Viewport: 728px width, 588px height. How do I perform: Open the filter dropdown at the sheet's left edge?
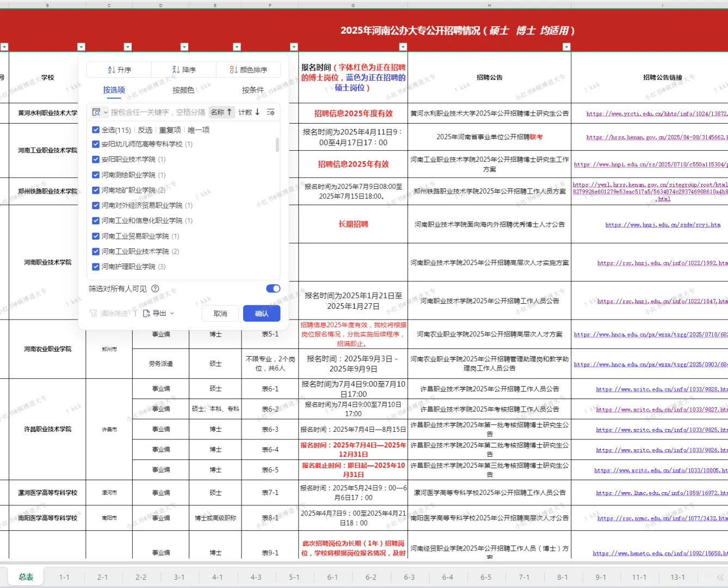tap(4, 47)
